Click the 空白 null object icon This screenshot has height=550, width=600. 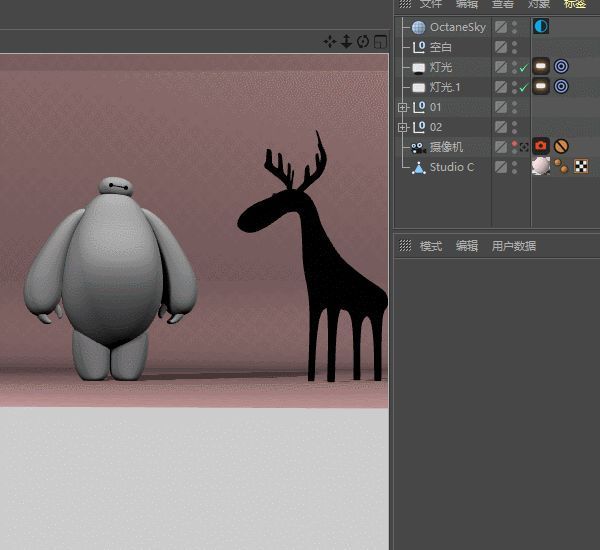pos(419,47)
